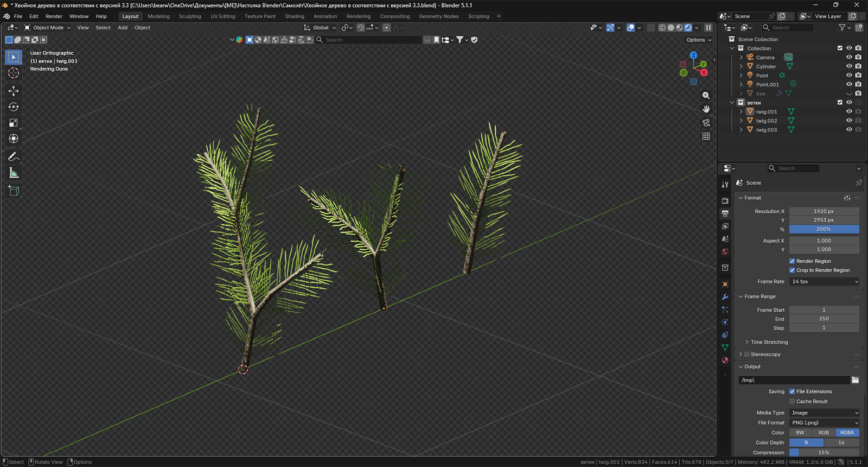
Task: Expand the Time Stretching panel
Action: click(769, 342)
